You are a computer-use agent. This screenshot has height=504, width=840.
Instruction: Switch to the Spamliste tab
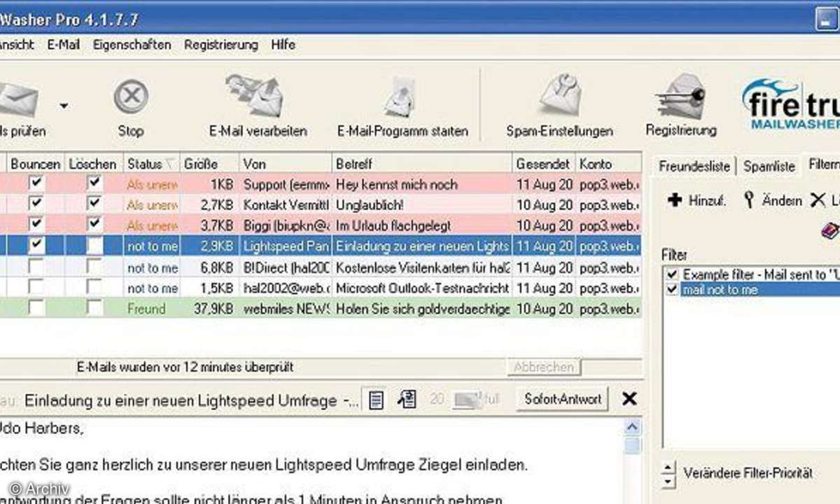tap(769, 166)
